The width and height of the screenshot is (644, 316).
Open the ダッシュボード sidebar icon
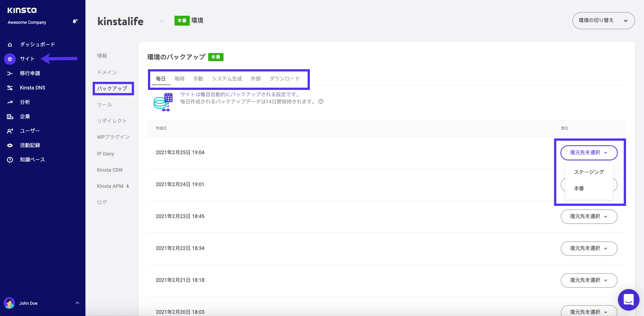(x=10, y=44)
